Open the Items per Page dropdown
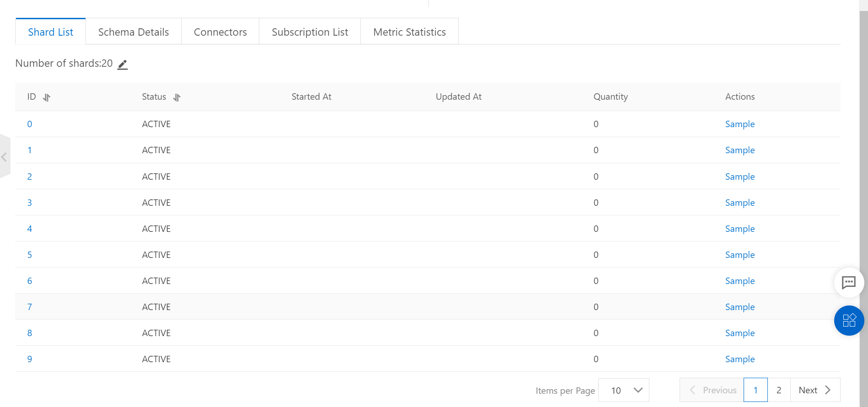This screenshot has width=868, height=407. tap(624, 390)
